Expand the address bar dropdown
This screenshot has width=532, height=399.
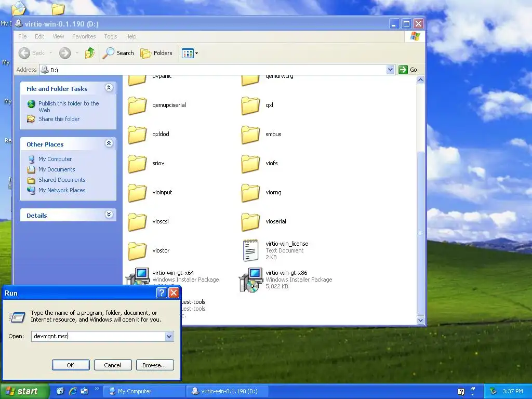(390, 70)
